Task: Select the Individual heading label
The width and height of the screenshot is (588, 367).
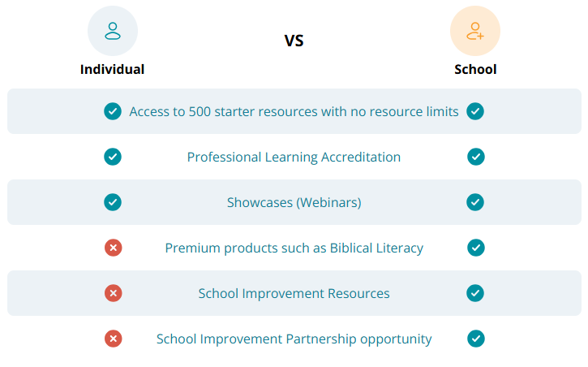Action: pyautogui.click(x=113, y=70)
